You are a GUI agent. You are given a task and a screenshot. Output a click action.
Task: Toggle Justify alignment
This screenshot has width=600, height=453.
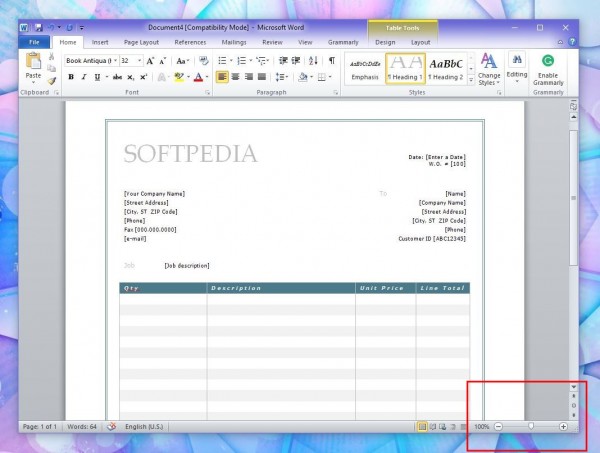coord(262,77)
